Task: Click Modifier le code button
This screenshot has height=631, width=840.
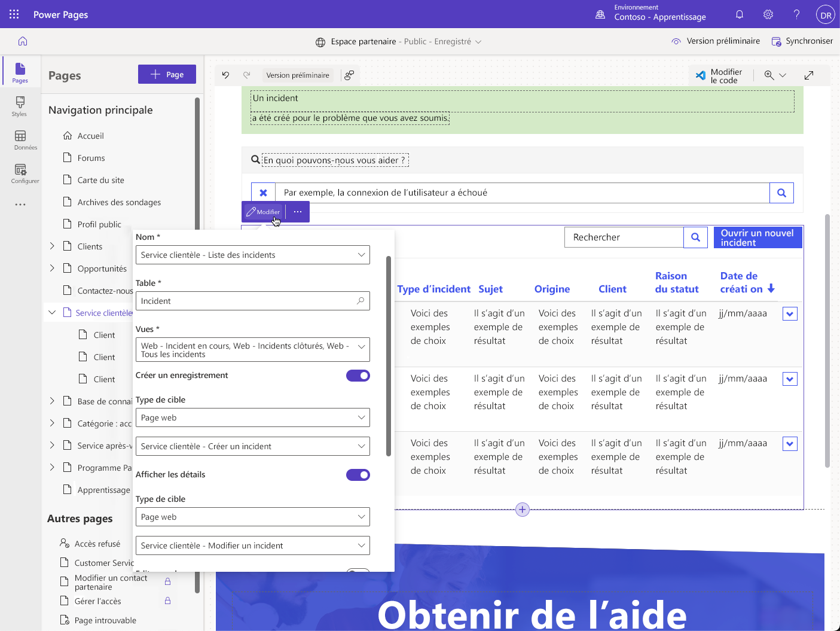Action: point(718,76)
